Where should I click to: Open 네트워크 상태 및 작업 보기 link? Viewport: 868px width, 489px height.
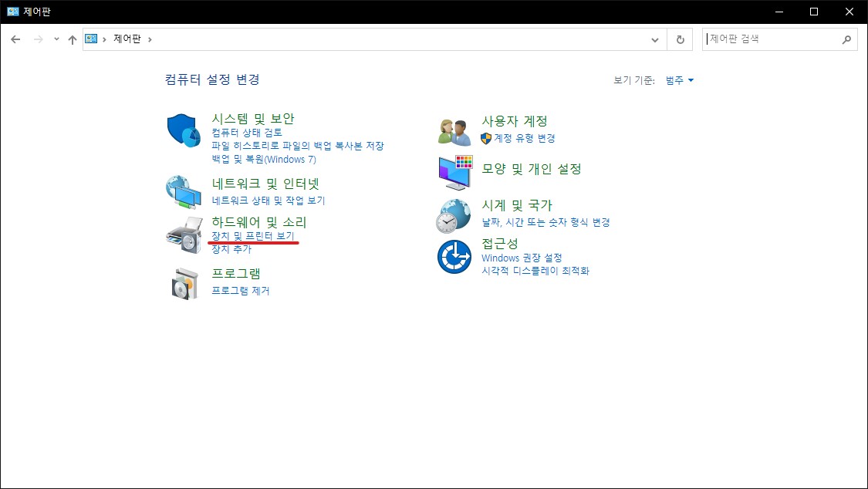pyautogui.click(x=269, y=201)
